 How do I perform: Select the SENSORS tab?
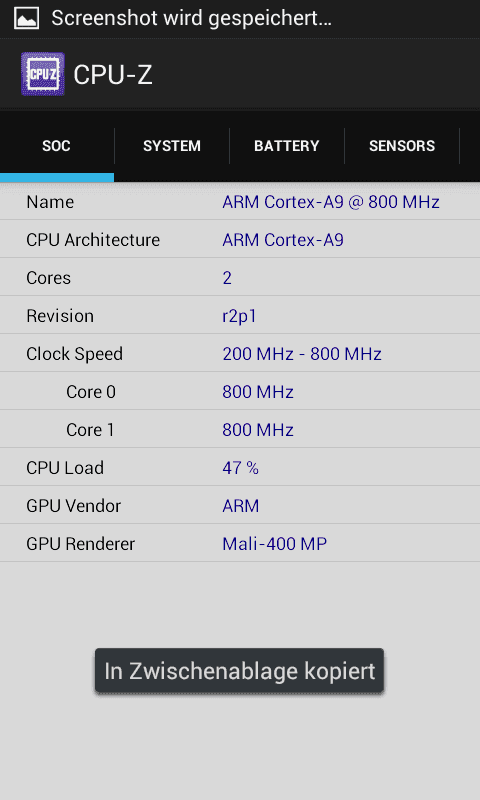[x=402, y=146]
